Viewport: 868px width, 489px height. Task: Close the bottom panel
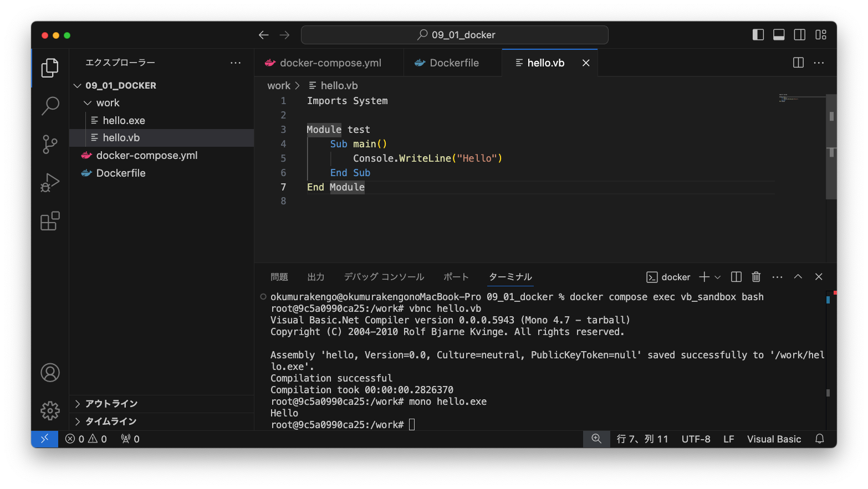coord(819,277)
